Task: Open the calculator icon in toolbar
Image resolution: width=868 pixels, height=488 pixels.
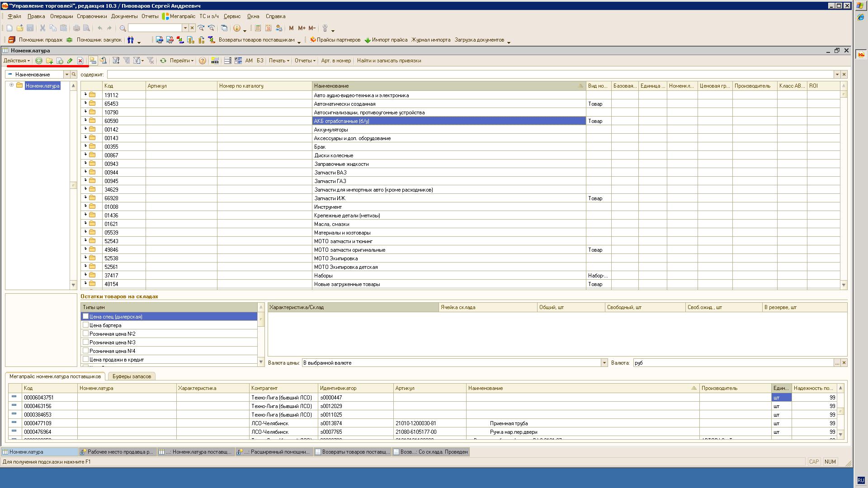Action: click(x=258, y=28)
